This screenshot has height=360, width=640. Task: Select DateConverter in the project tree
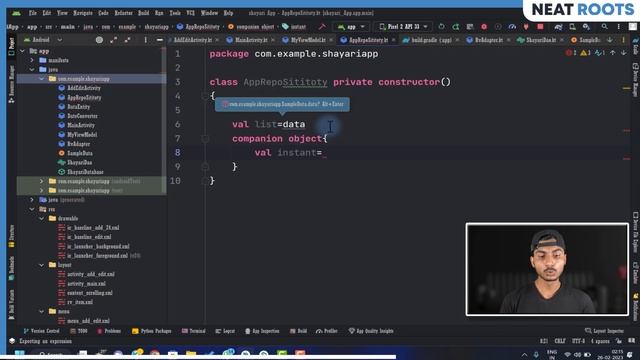tap(82, 116)
